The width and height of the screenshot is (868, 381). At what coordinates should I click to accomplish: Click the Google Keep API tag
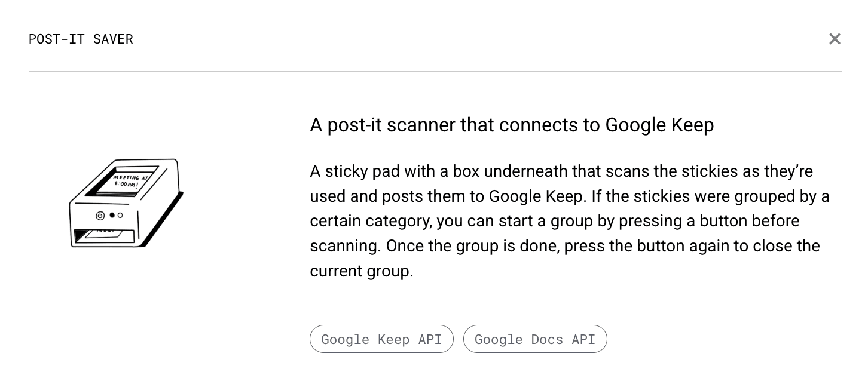[x=381, y=339]
